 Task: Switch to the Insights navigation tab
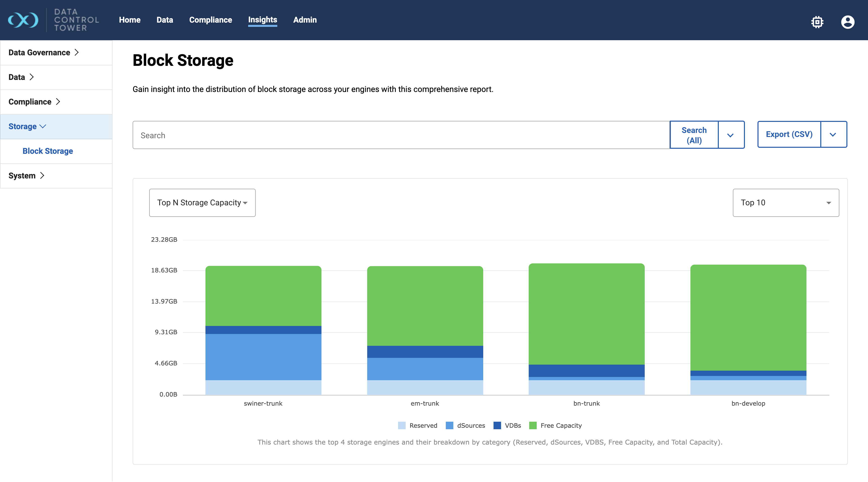(262, 20)
